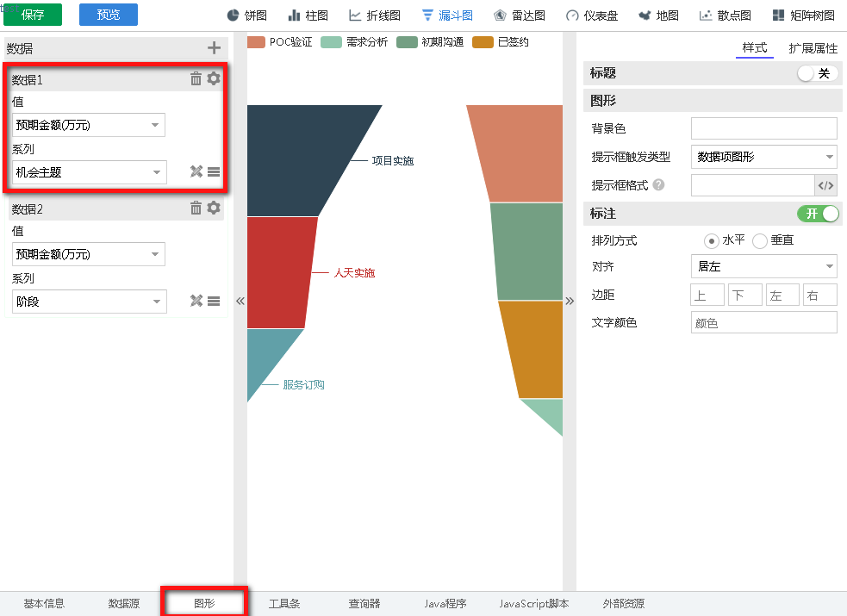Viewport: 847px width, 616px height.
Task: Select the 折线图 line chart type
Action: point(374,16)
